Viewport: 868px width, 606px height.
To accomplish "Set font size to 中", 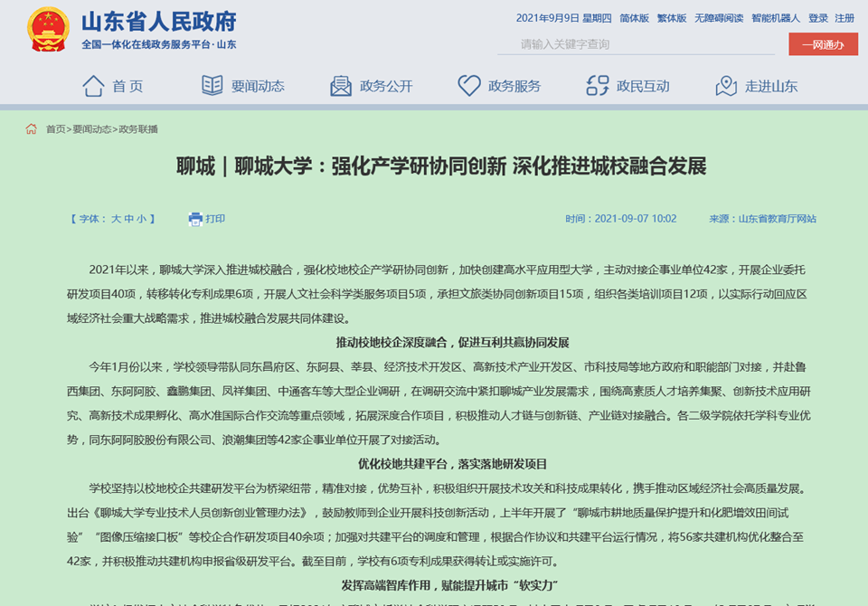I will (x=129, y=219).
